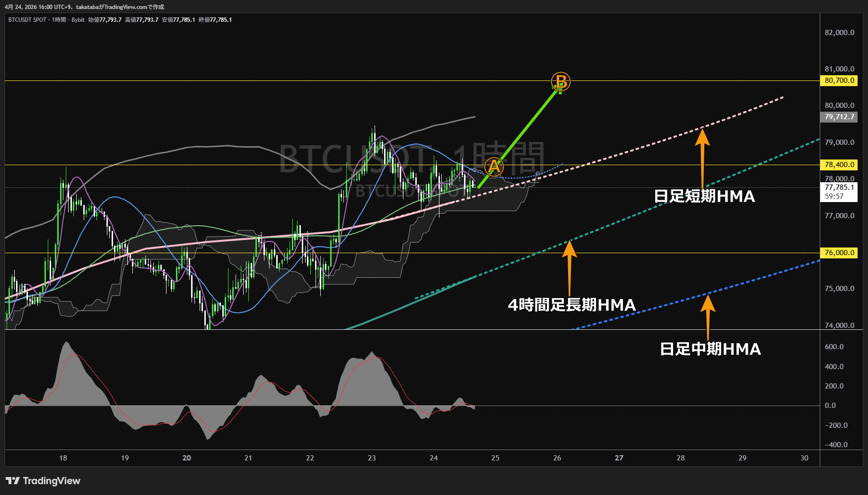Click date 24 on the time axis

pyautogui.click(x=434, y=458)
